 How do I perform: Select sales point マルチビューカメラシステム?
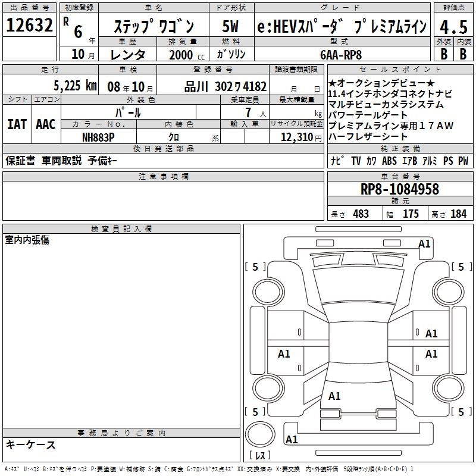pos(386,104)
